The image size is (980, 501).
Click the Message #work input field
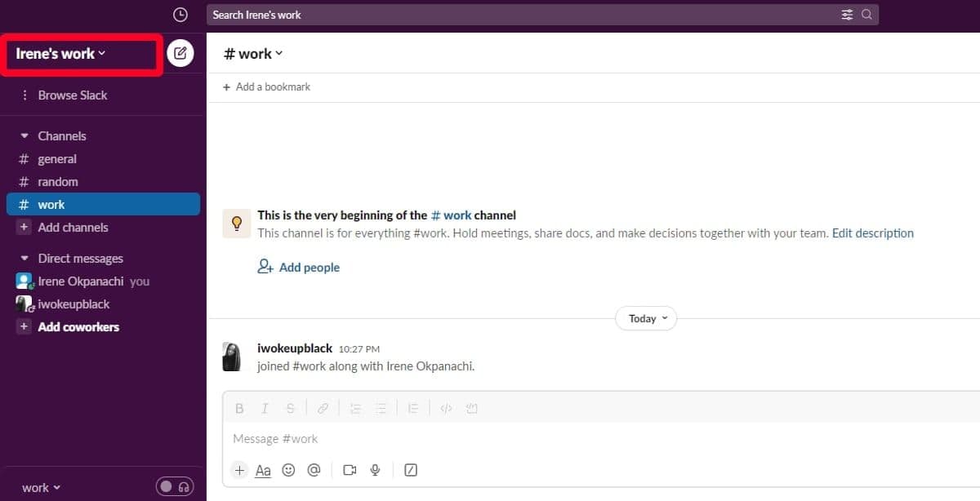[572, 439]
